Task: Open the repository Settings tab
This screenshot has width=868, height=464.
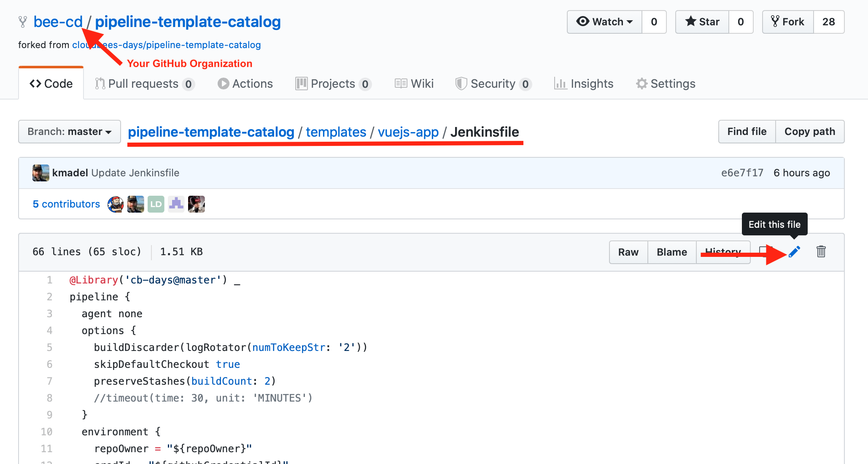Action: point(666,84)
